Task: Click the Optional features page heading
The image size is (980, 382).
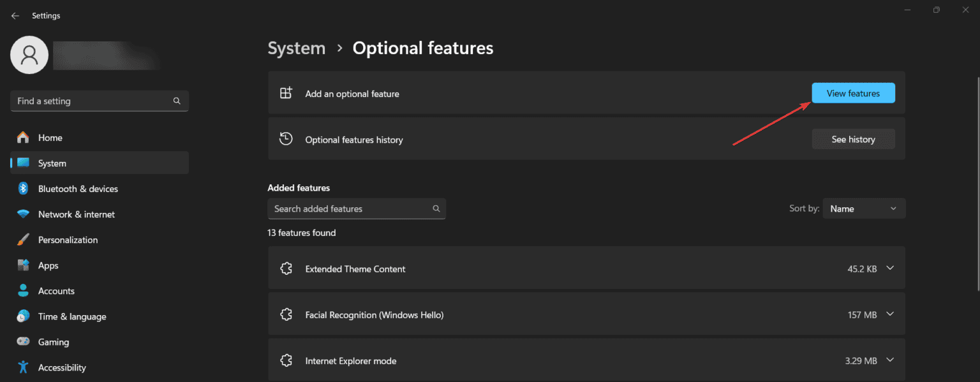Action: 423,48
